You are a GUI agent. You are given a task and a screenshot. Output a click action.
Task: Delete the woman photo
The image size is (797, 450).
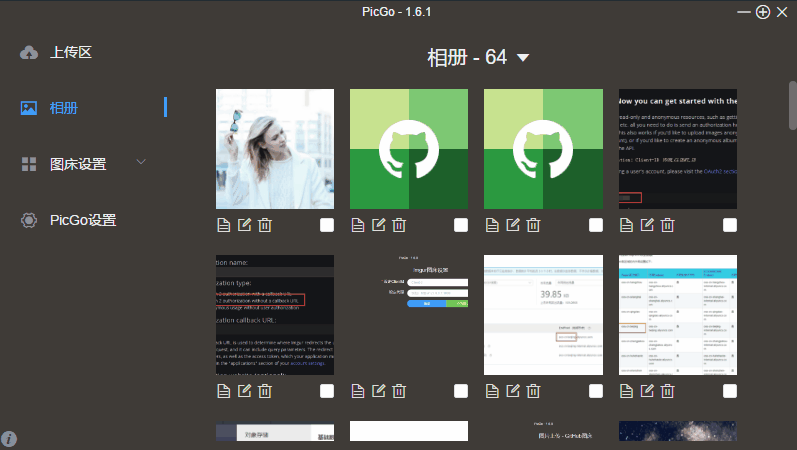tap(265, 225)
